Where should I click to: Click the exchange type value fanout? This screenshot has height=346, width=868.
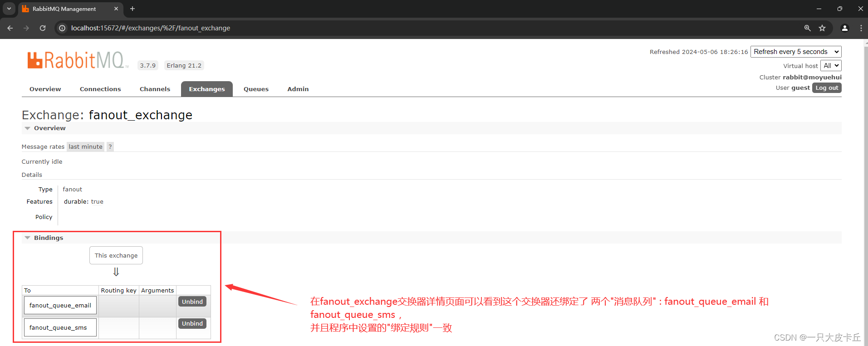coord(73,189)
